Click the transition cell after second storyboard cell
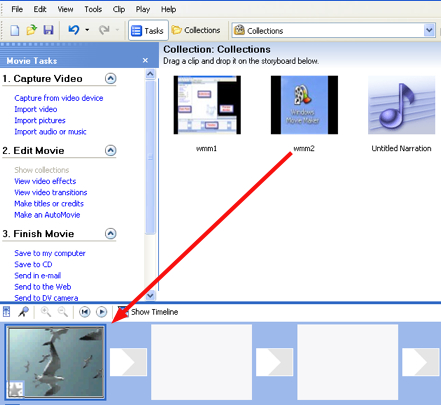The width and height of the screenshot is (441, 405). coord(274,362)
